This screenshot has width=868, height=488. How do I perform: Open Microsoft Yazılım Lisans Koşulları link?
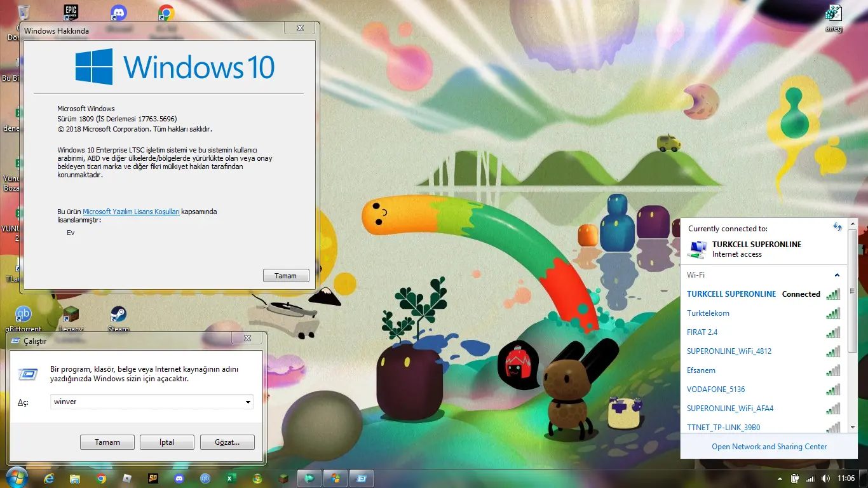[x=132, y=212]
